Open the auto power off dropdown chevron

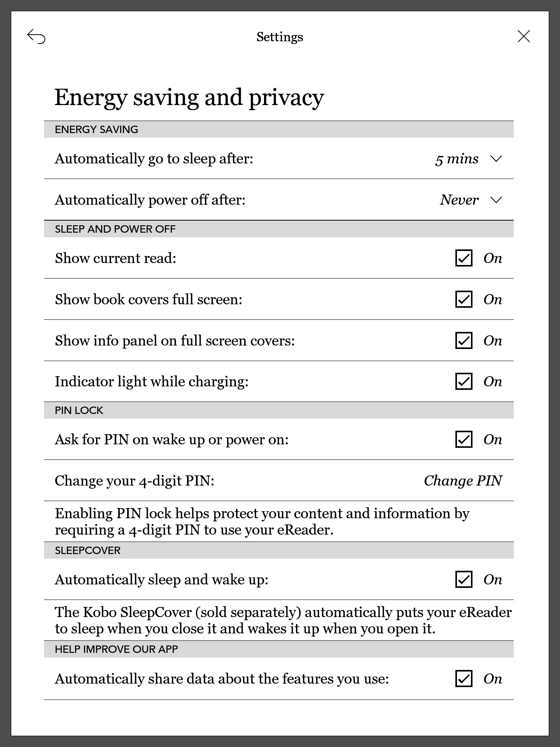pyautogui.click(x=496, y=200)
